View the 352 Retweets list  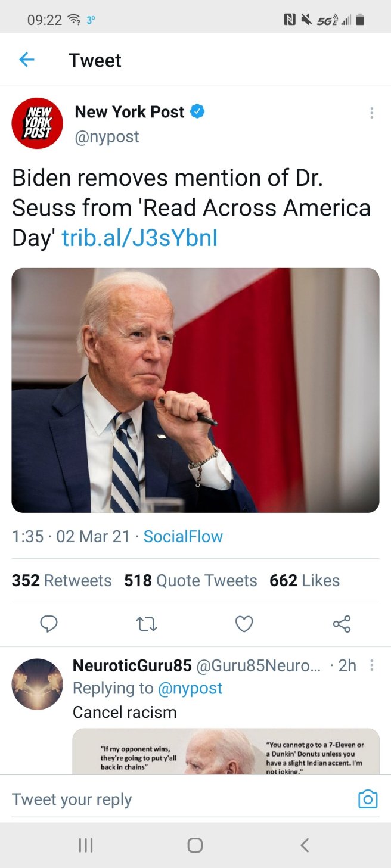click(x=61, y=580)
